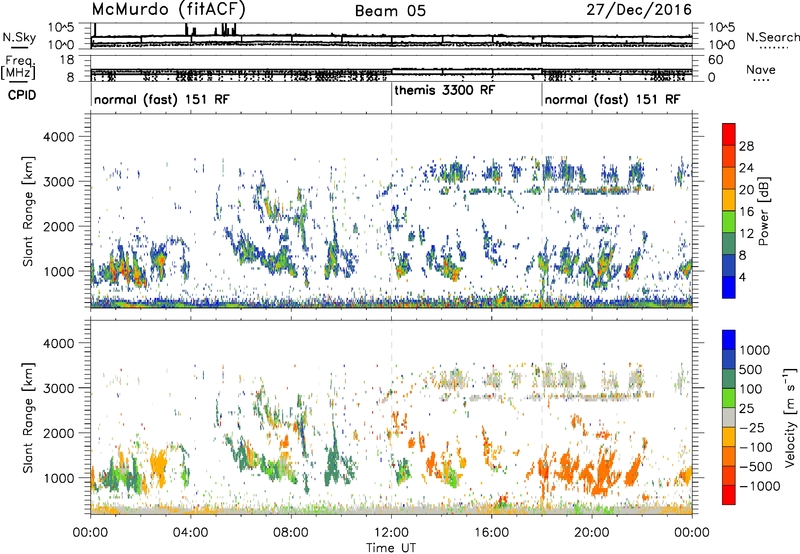800x554 pixels.
Task: Click the red bottom velocity colorbar swatch
Action: [729, 495]
